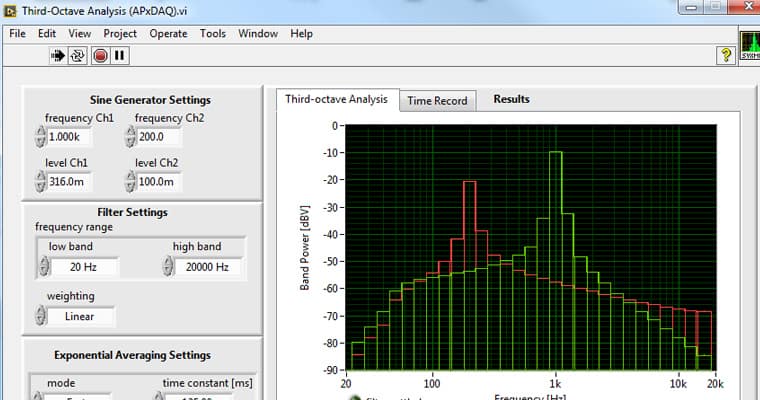Click the Pause toolbar icon
The height and width of the screenshot is (400, 760).
pos(120,56)
